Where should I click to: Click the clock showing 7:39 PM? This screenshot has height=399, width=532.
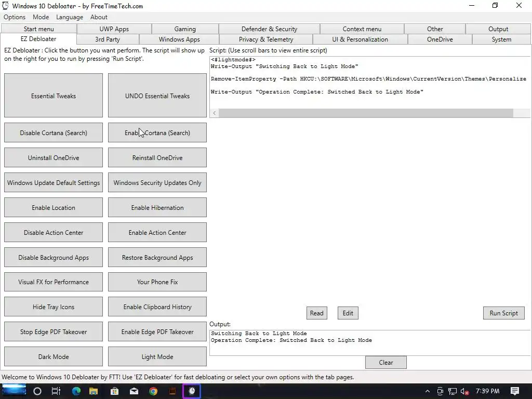487,391
